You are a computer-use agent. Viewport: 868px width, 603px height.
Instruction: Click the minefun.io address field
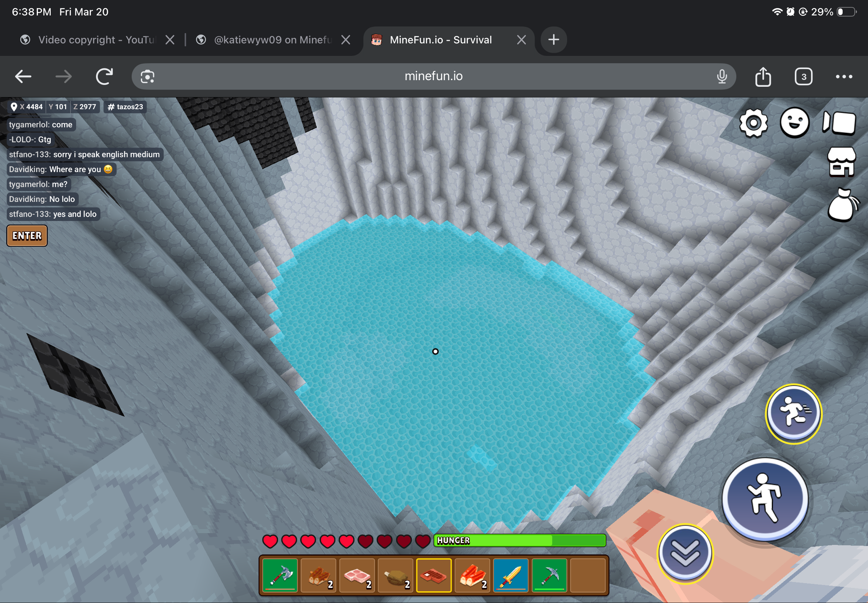433,76
